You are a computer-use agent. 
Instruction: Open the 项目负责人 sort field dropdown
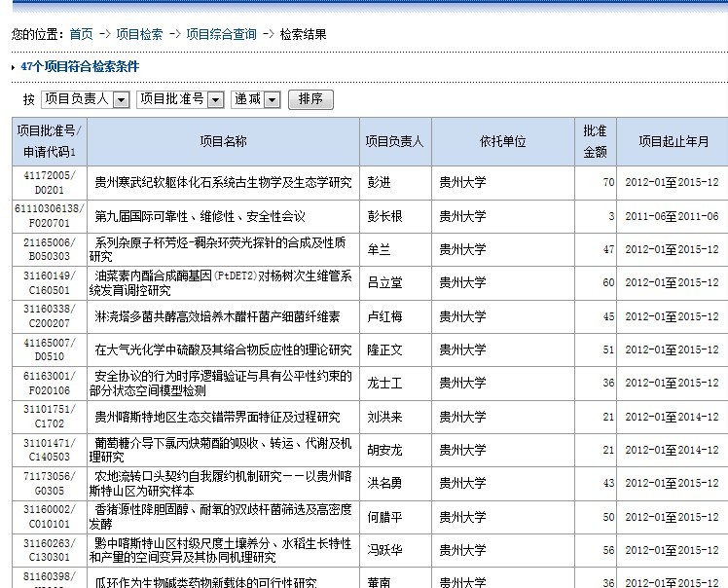[86, 99]
